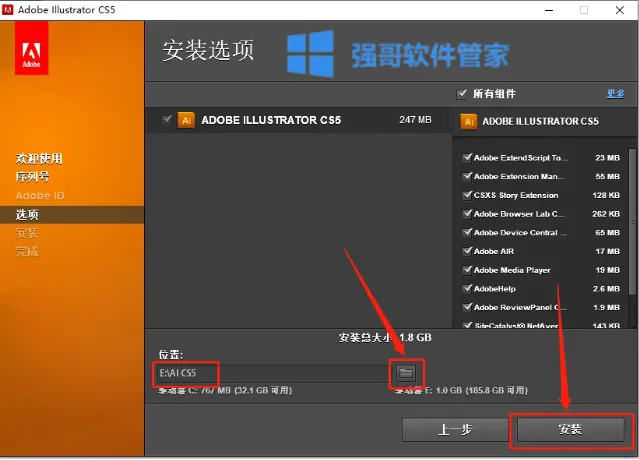
Task: Close the installer window
Action: coord(620,10)
